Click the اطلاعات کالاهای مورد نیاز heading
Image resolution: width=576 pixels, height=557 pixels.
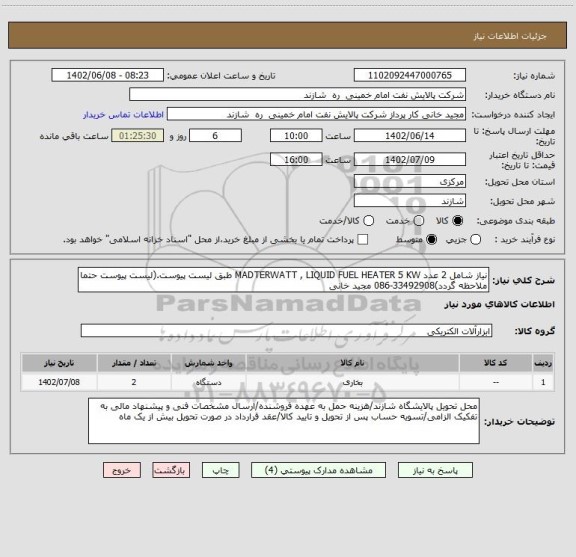coord(499,304)
